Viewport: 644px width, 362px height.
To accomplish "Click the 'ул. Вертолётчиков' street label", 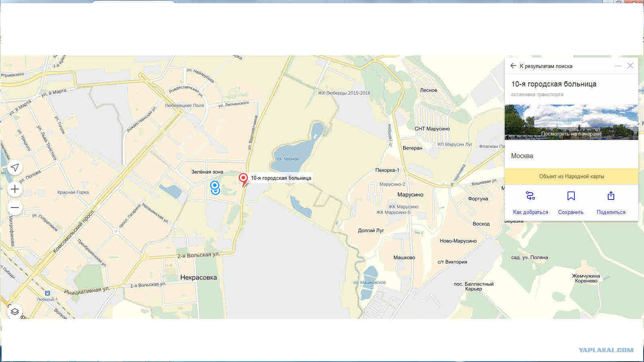I will pyautogui.click(x=253, y=133).
